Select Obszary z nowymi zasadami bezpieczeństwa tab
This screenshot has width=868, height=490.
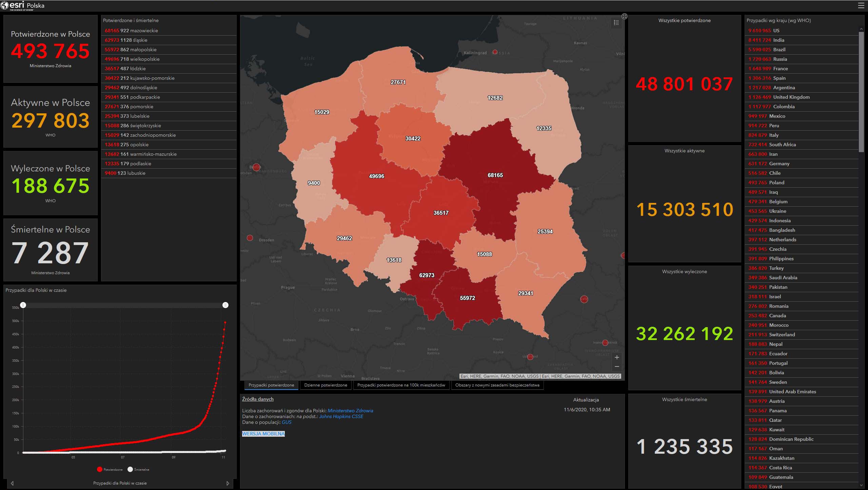pos(497,385)
